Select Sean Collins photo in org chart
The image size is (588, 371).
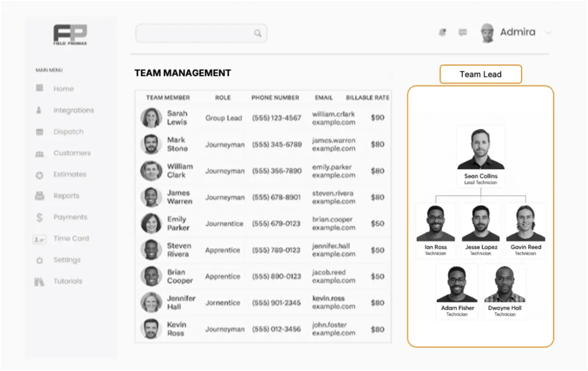pos(480,148)
